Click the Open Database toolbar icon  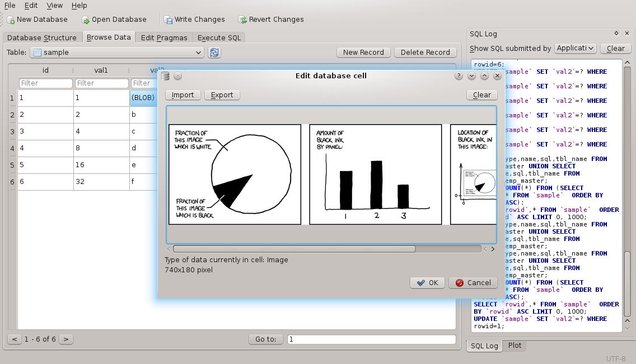(x=86, y=20)
